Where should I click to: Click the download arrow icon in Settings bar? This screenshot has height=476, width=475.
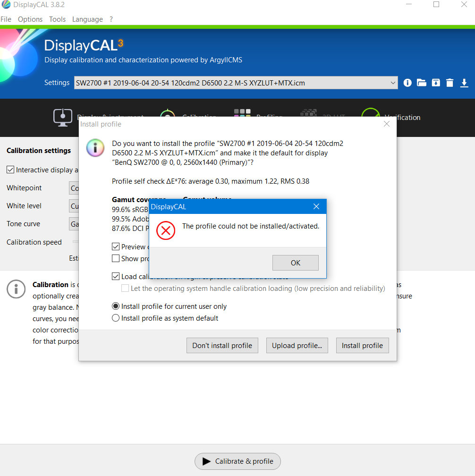[x=464, y=83]
